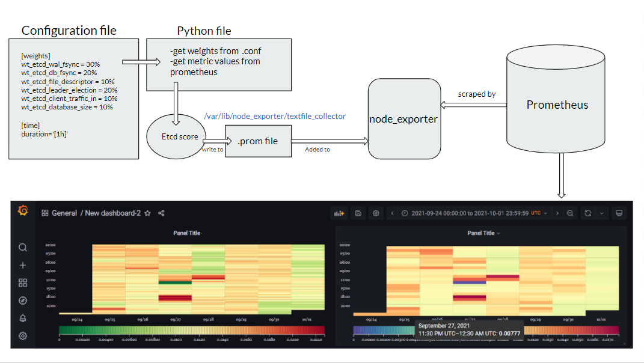Step forward in time with the right arrow
The image size is (644, 363).
click(557, 213)
